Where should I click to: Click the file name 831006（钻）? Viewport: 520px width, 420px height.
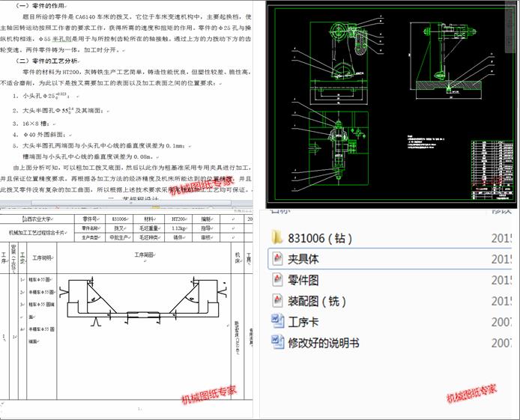(320, 238)
